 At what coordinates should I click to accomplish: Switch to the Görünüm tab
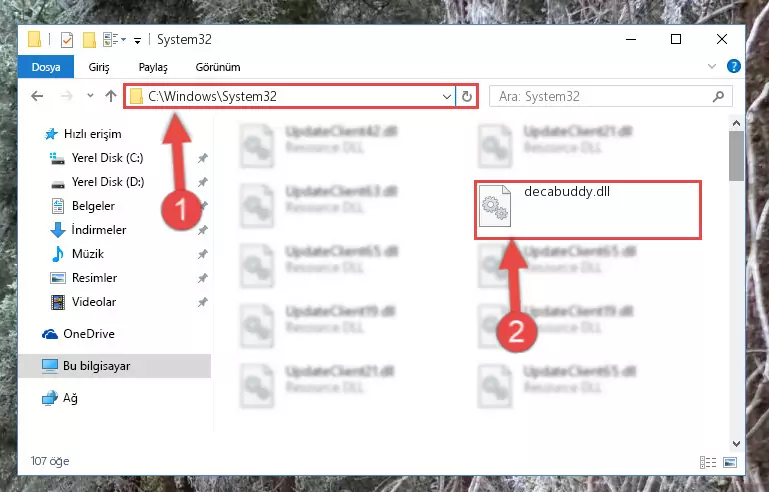218,67
